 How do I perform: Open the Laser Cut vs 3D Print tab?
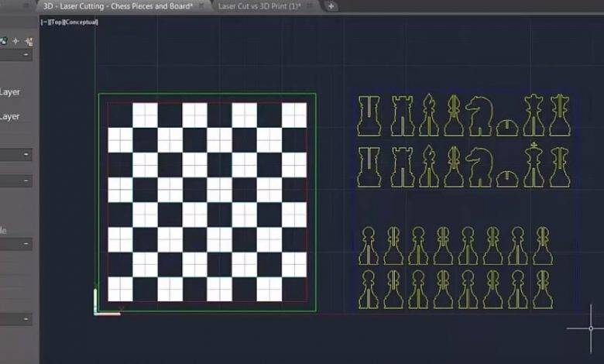coord(259,6)
